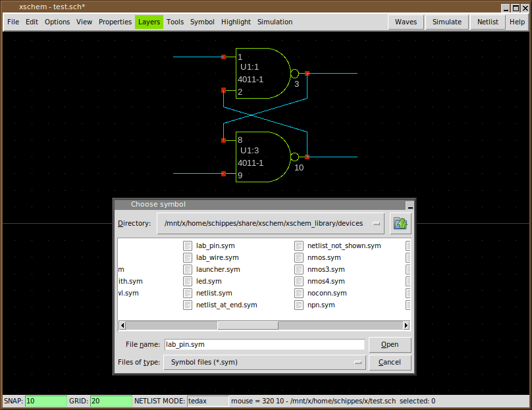The width and height of the screenshot is (532, 410).
Task: Open the Layers menu
Action: point(149,22)
